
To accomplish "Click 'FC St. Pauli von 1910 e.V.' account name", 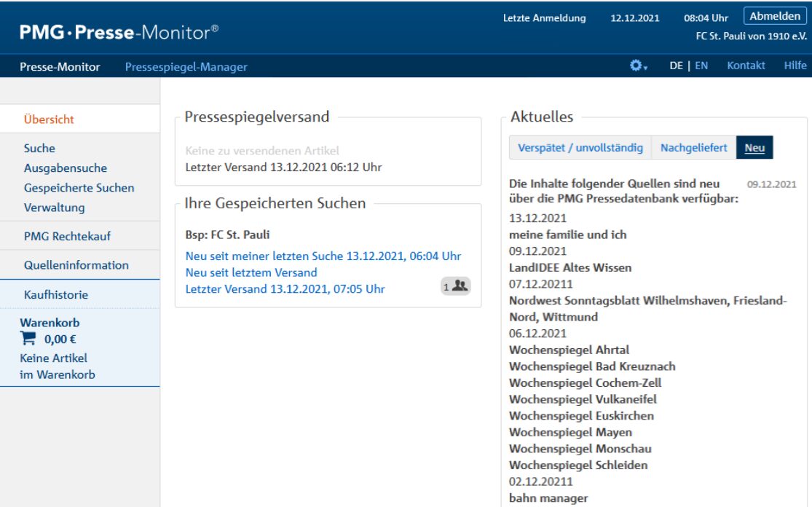I will click(751, 36).
